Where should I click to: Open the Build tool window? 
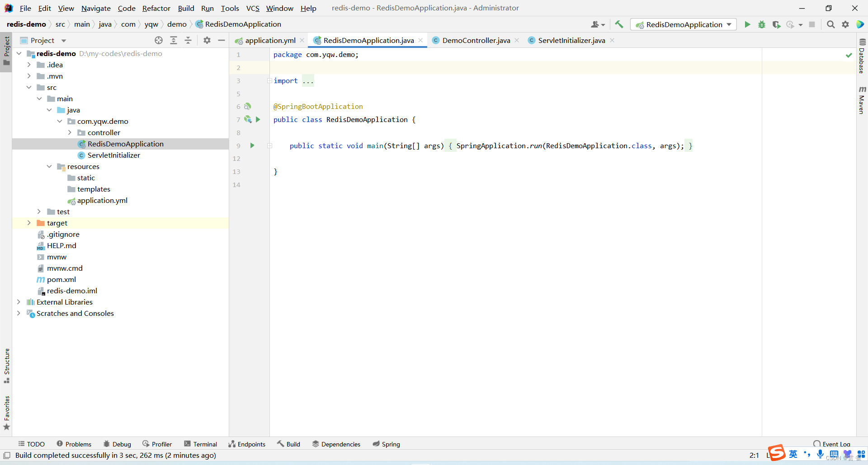point(289,444)
